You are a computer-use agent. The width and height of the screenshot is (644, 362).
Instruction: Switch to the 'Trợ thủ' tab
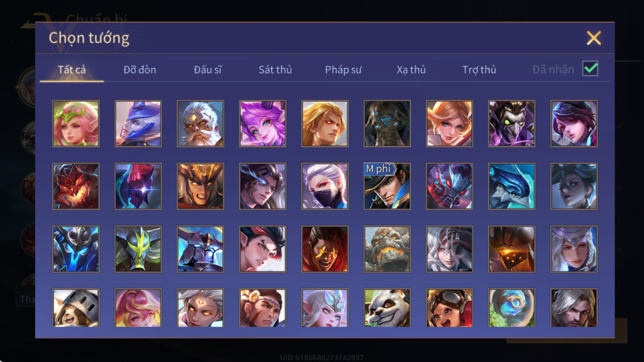[479, 70]
